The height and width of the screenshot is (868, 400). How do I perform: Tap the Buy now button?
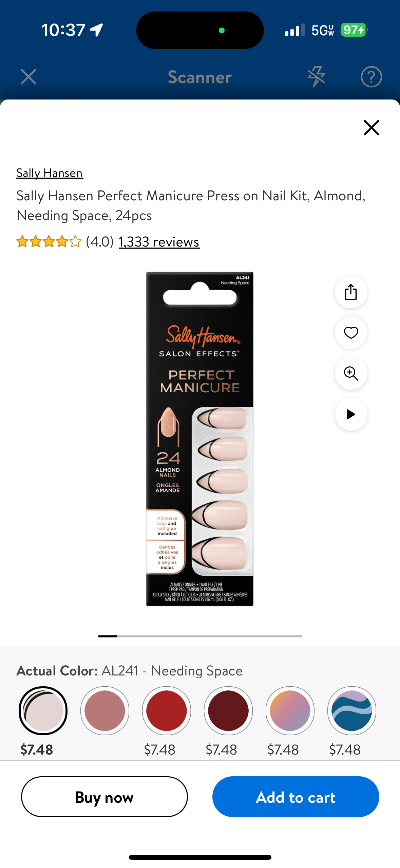pyautogui.click(x=104, y=797)
